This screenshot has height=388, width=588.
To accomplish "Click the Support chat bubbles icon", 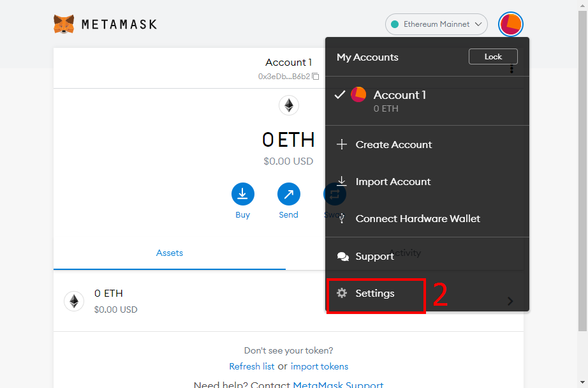I will [x=342, y=257].
